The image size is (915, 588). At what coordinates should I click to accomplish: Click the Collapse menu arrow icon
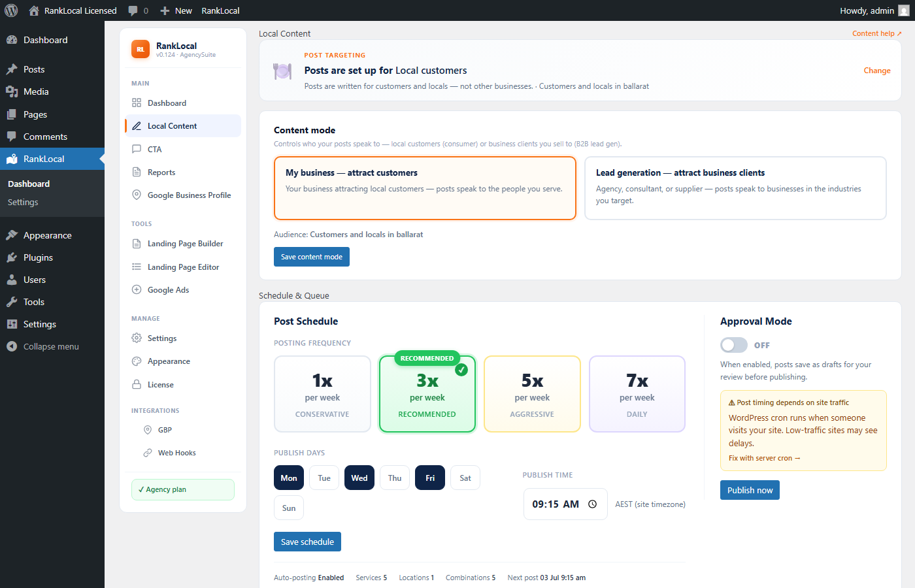[12, 346]
